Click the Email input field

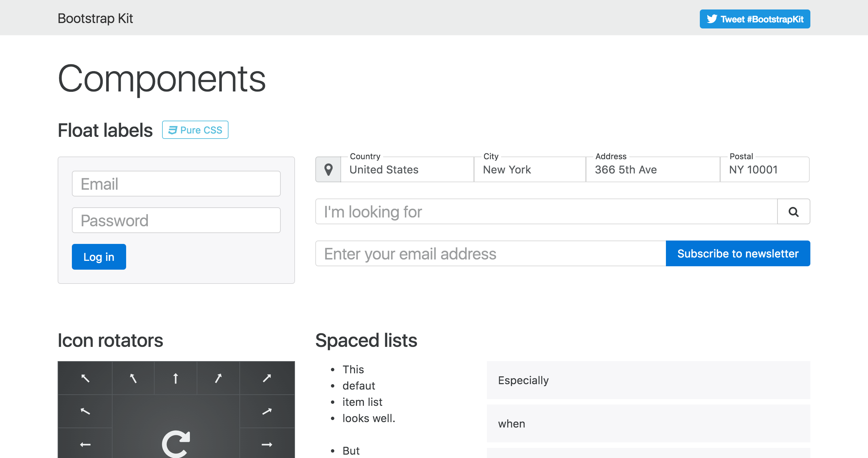pos(176,183)
